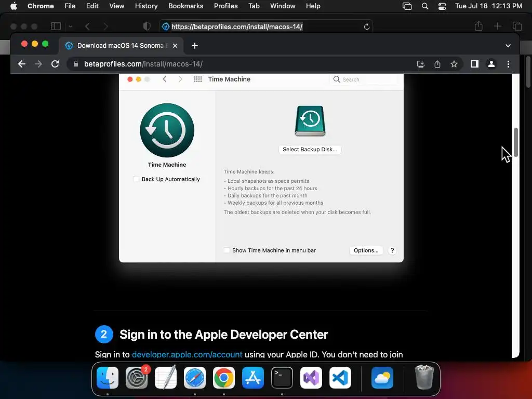Click Safari's back chevron in background window
This screenshot has width=532, height=399.
coord(87,26)
